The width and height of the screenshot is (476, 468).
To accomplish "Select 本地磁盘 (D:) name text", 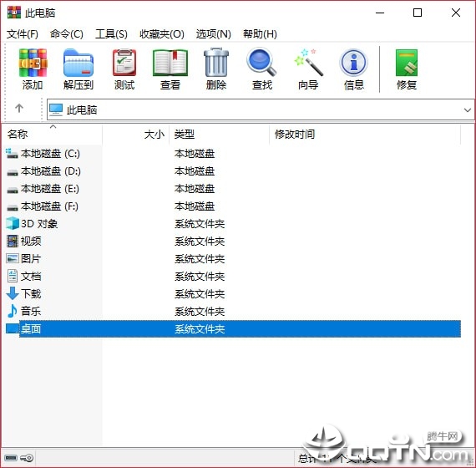I will point(51,171).
